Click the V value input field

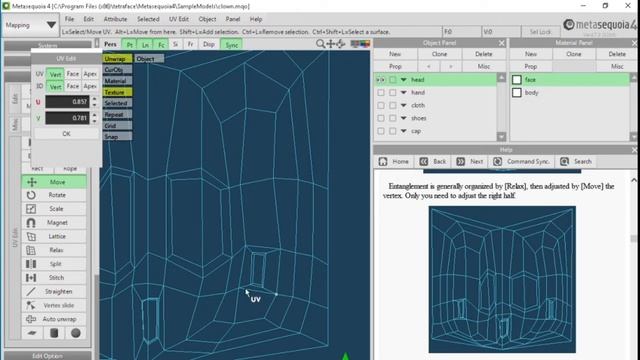tap(67, 118)
